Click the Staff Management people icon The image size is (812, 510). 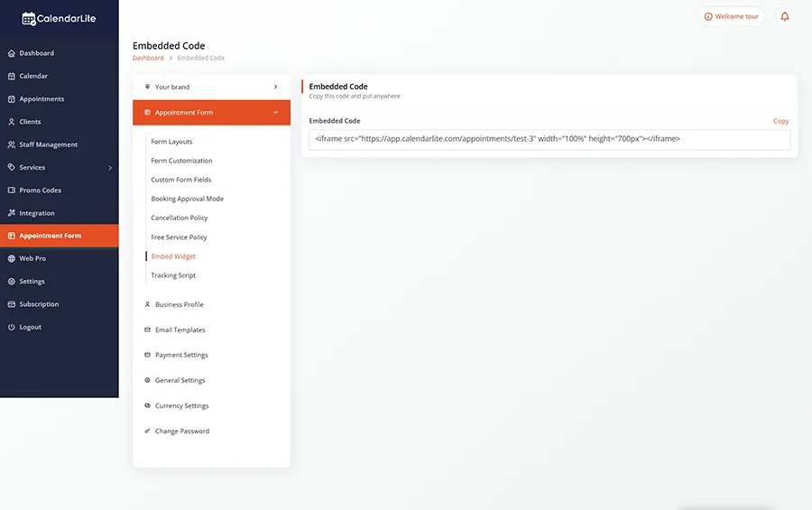12,144
